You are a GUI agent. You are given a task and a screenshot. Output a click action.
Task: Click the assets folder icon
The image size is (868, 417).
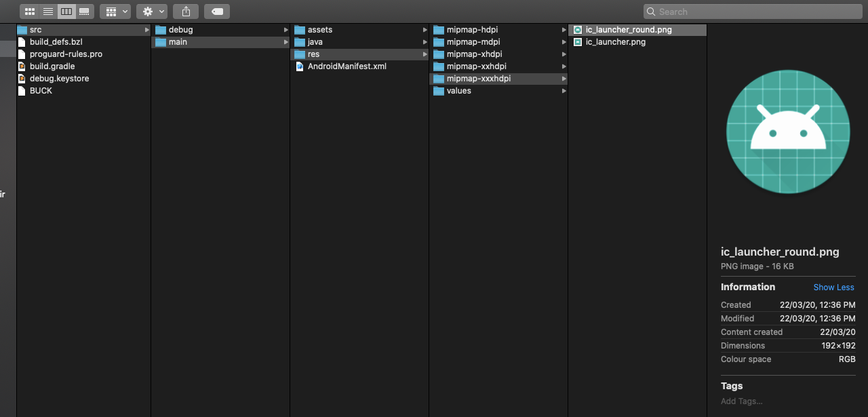[300, 30]
